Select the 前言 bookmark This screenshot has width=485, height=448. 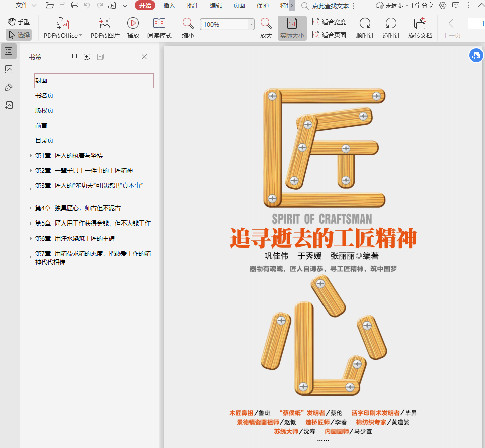[41, 126]
